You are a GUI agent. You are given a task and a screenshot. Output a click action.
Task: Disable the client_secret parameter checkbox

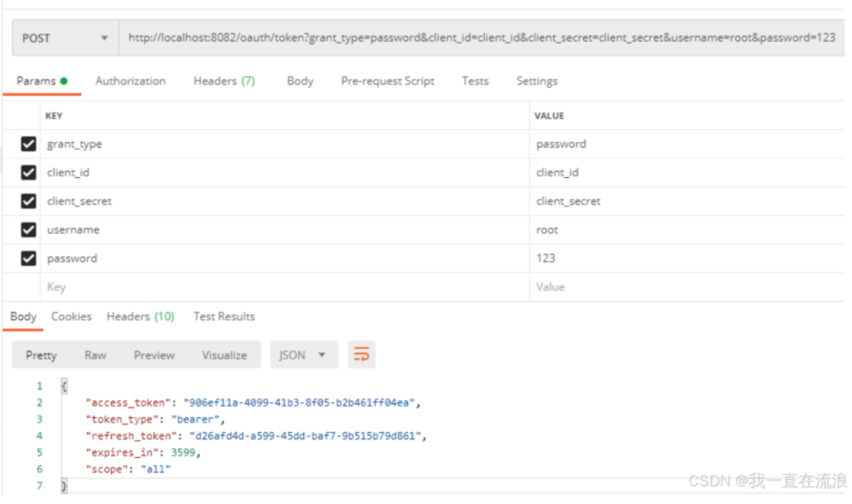(28, 201)
